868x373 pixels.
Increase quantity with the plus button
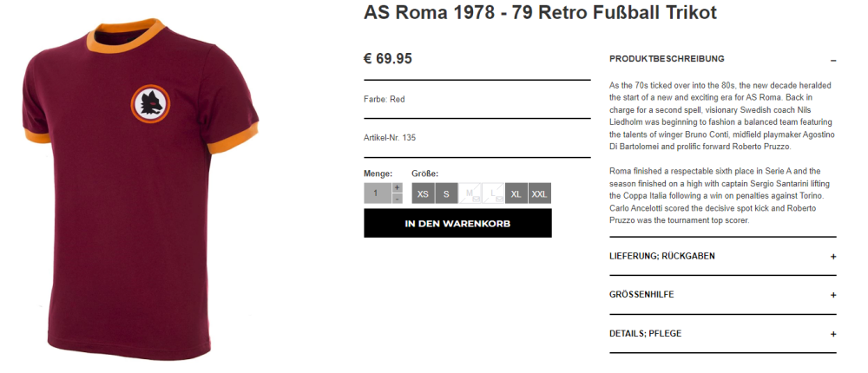click(x=397, y=187)
